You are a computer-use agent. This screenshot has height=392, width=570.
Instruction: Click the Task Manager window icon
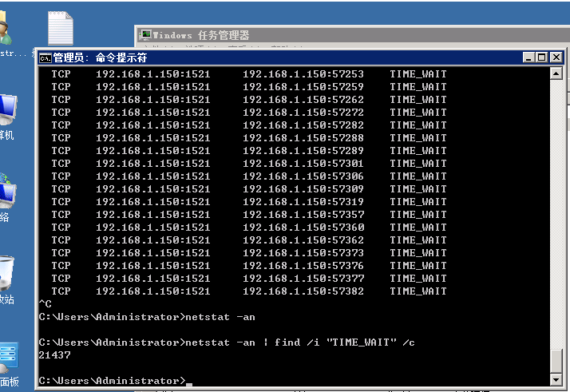click(146, 35)
